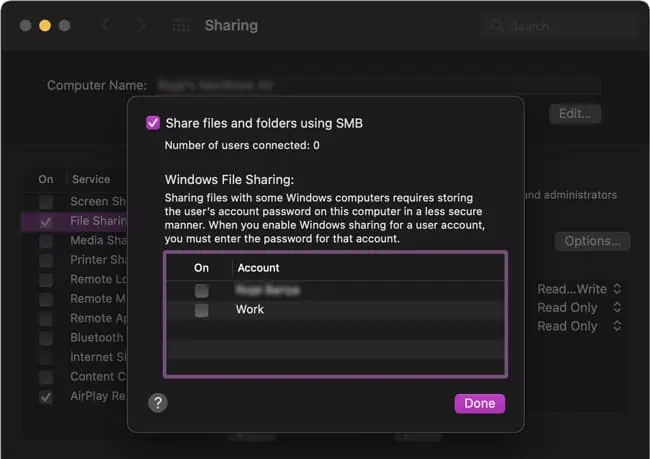Screen dimensions: 650x459
Task: Click the On column header in accounts table
Action: pyautogui.click(x=201, y=268)
